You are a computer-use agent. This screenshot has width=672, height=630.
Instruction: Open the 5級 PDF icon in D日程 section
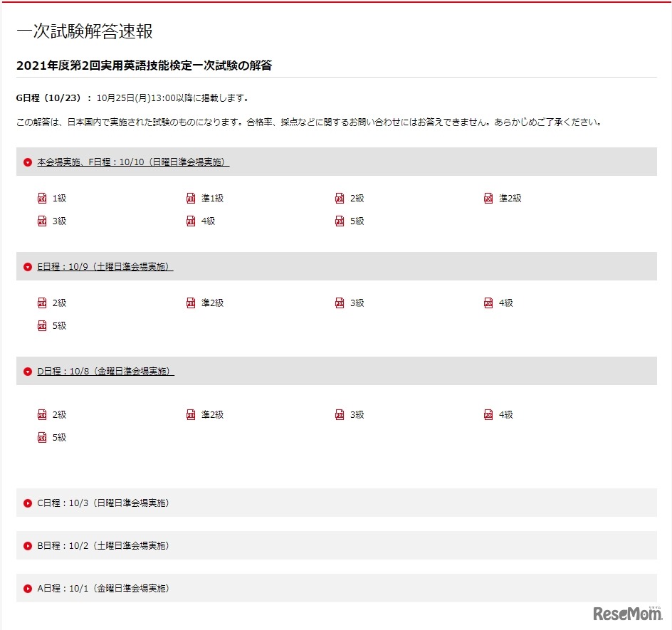(x=43, y=437)
